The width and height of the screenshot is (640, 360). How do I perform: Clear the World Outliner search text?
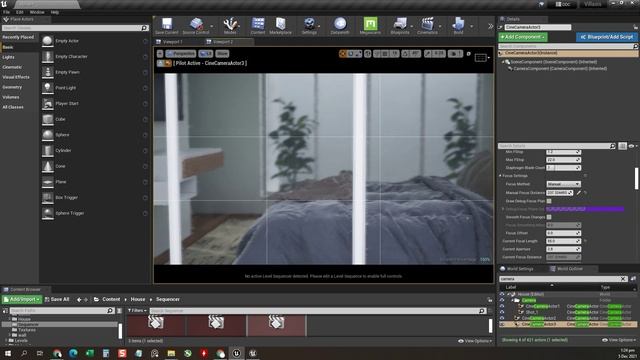pyautogui.click(x=623, y=279)
